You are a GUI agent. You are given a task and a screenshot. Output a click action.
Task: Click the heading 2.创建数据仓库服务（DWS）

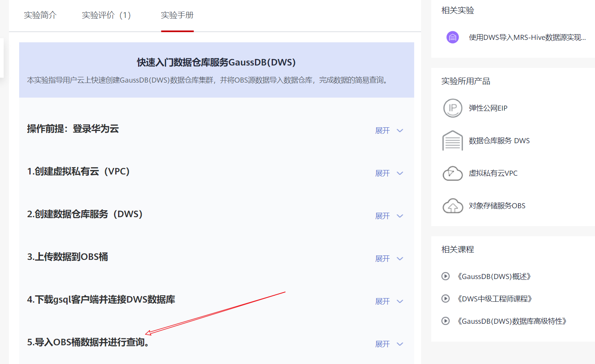(85, 214)
